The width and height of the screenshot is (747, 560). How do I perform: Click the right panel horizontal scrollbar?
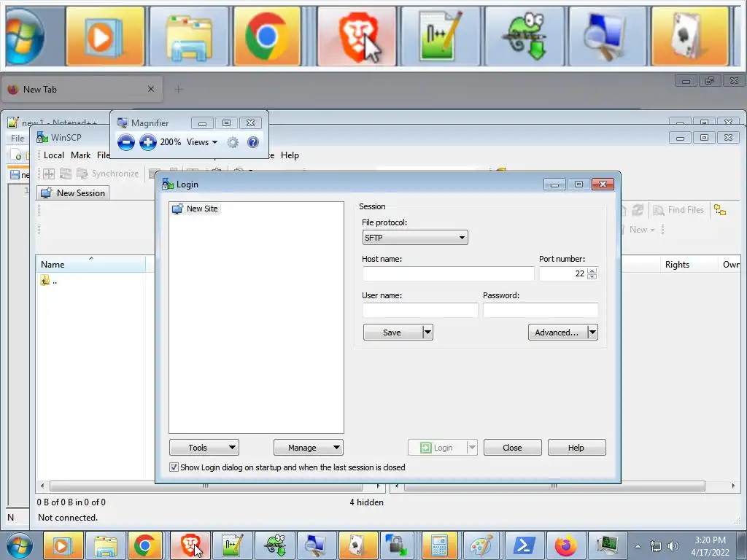554,486
